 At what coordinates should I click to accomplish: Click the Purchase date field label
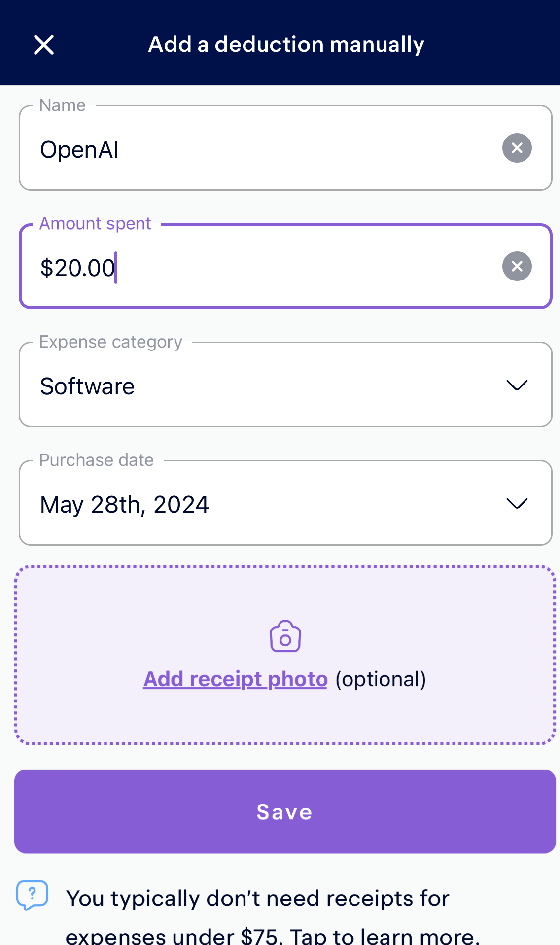pyautogui.click(x=97, y=460)
